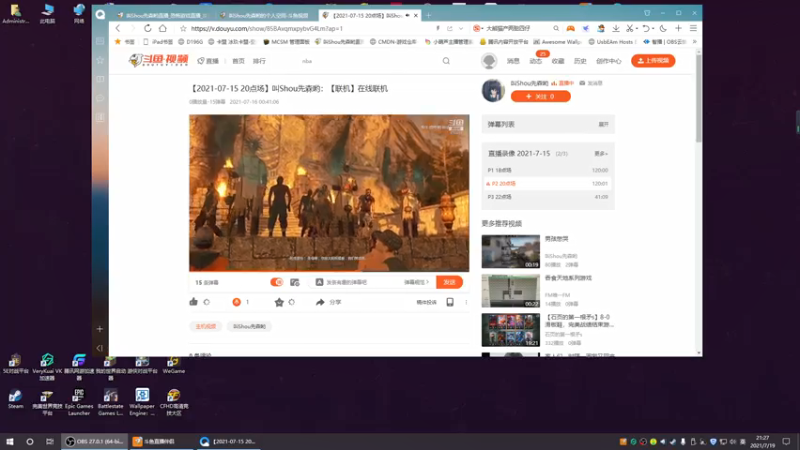Viewport: 800px width, 450px height.
Task: Open the scissors screenshot dropdown arrow
Action: [637, 29]
